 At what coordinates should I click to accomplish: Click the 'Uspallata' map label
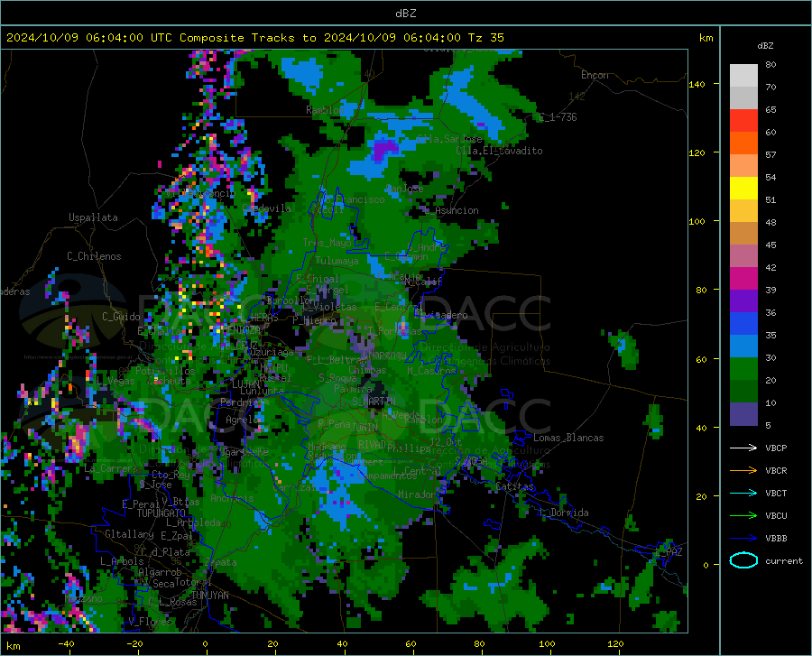click(93, 217)
